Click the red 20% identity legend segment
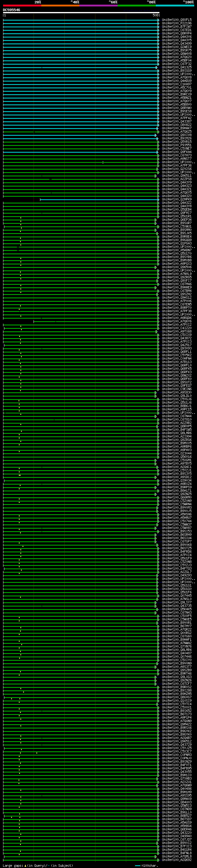This screenshot has height=868, width=197. (x=22, y=6)
